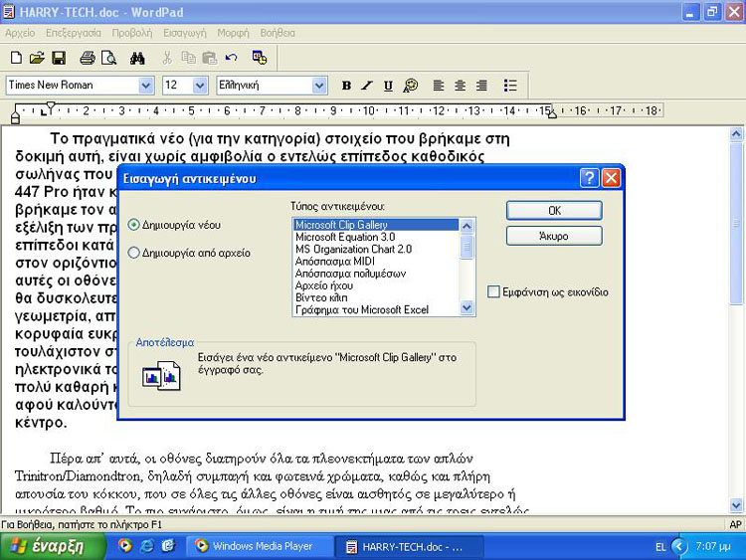Toggle bold formatting
This screenshot has width=746, height=560.
click(346, 86)
